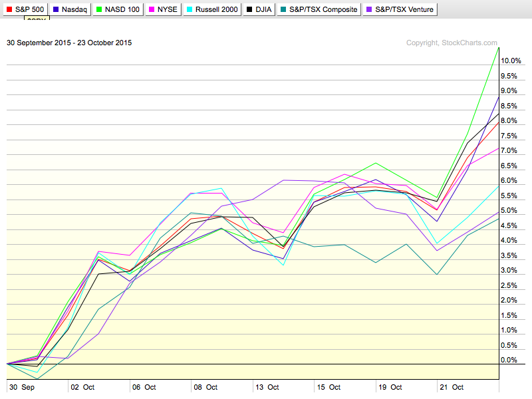
Task: Click the purple S&P/TSX Venture swatch
Action: [x=369, y=9]
